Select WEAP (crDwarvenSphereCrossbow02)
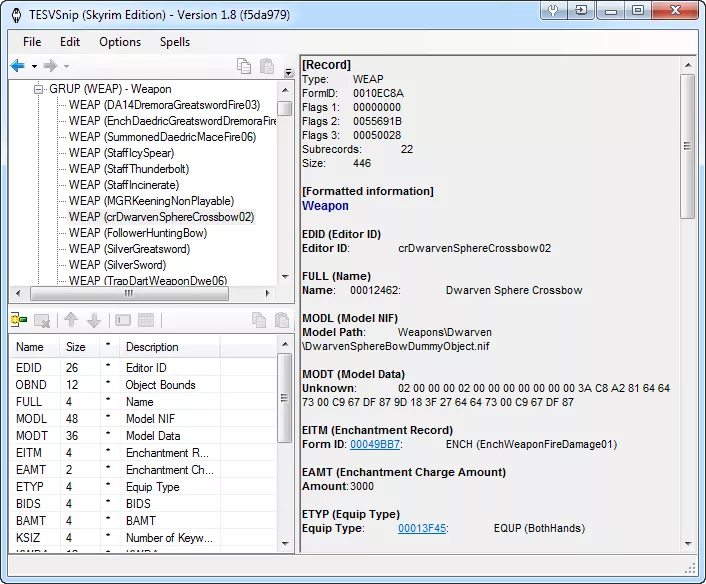This screenshot has width=706, height=584. (161, 217)
